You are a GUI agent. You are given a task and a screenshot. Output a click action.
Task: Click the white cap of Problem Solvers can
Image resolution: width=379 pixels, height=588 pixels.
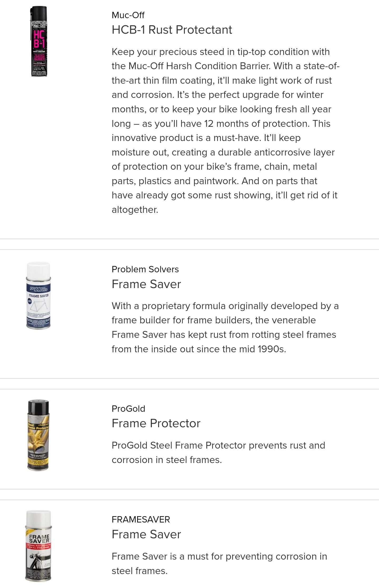pos(38,269)
